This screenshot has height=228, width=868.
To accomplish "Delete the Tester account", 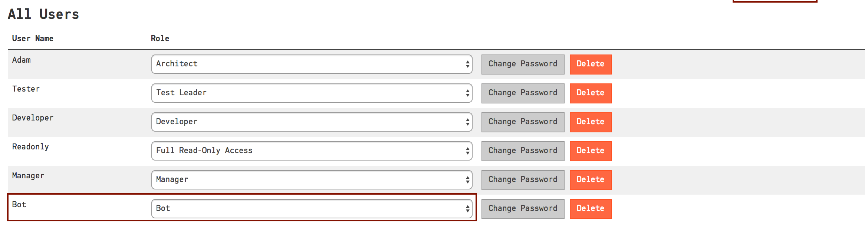I will click(x=591, y=93).
